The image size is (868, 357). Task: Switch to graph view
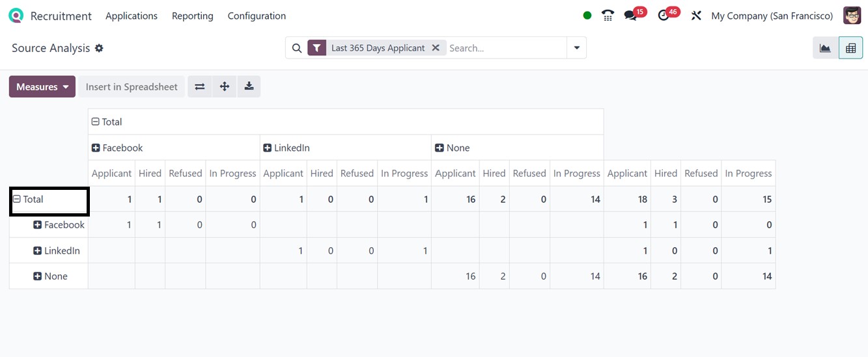coord(825,48)
